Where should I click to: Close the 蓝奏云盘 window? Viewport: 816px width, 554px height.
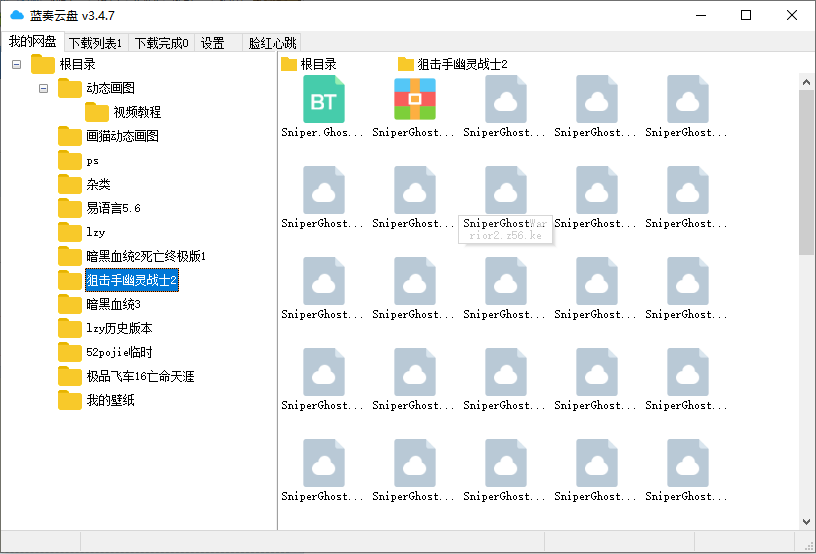[x=792, y=15]
